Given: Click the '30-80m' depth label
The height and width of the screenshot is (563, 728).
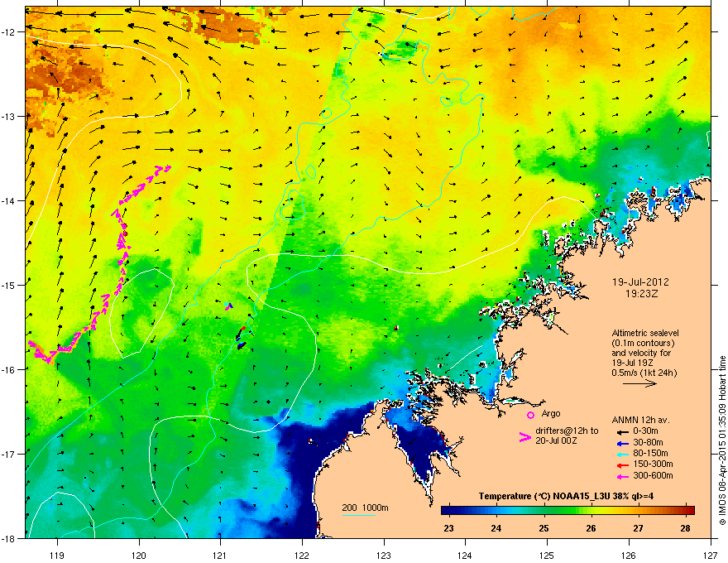Looking at the screenshot, I should pos(648,442).
